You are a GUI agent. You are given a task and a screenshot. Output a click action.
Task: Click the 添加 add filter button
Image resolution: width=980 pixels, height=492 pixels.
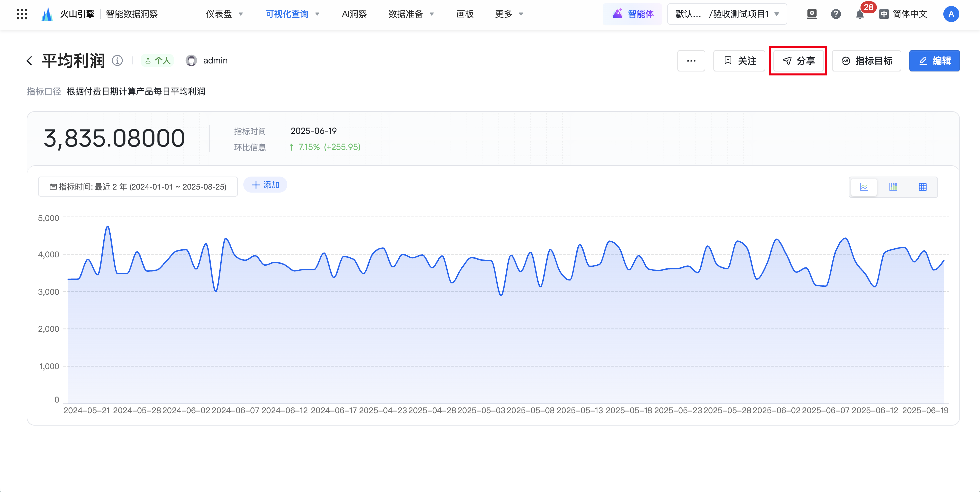click(x=265, y=185)
